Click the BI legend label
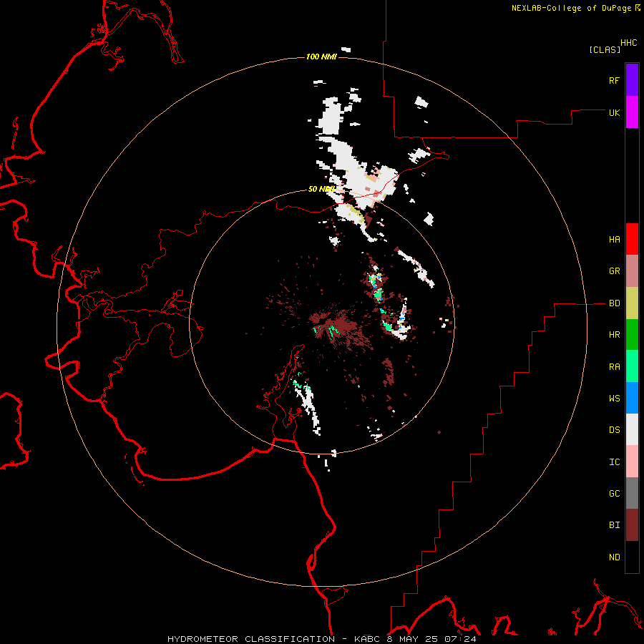This screenshot has width=644, height=644. pyautogui.click(x=614, y=525)
